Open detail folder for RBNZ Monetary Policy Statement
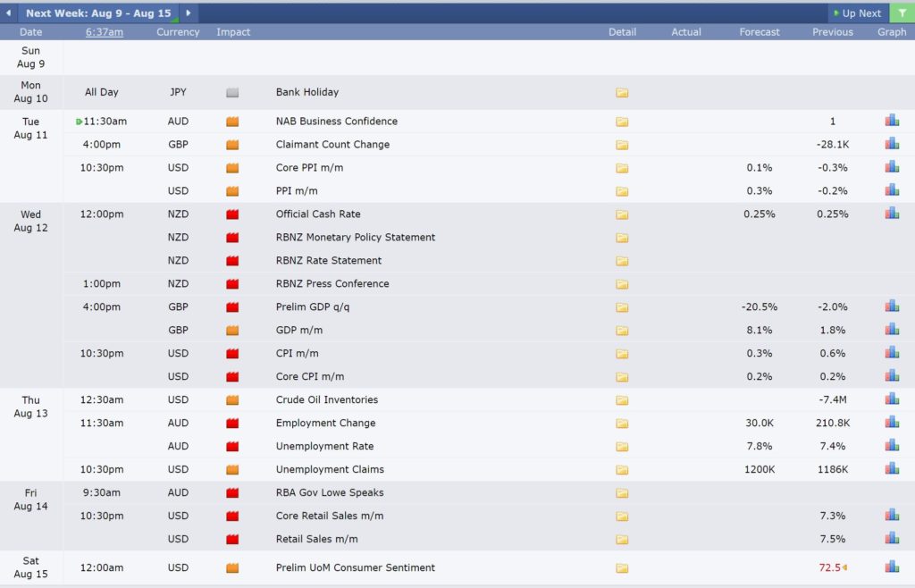Image resolution: width=915 pixels, height=588 pixels. [622, 238]
